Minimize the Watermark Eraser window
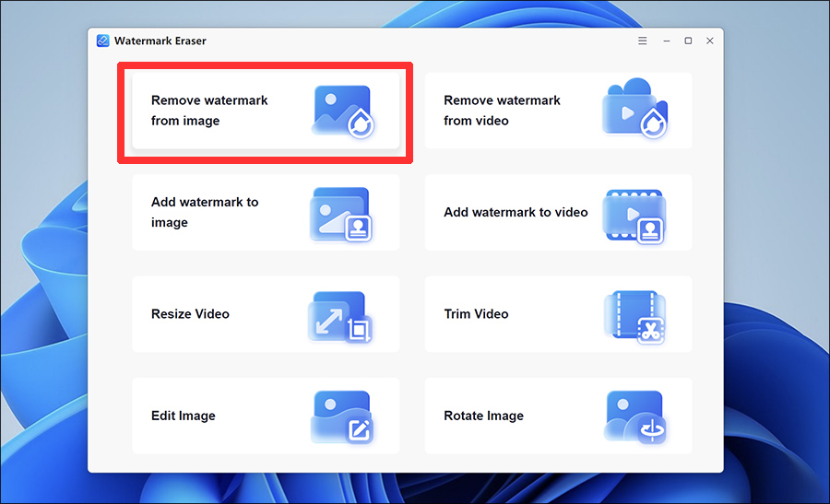830x504 pixels. [x=667, y=41]
